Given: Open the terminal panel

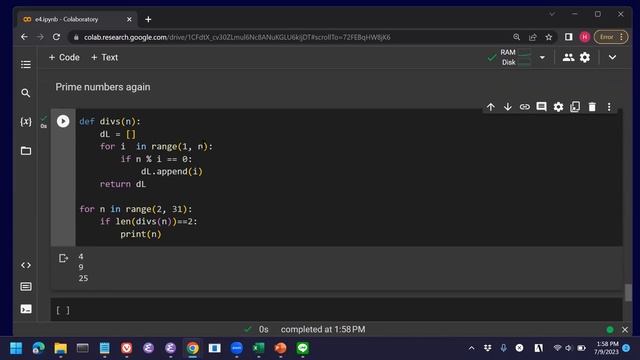Looking at the screenshot, I should (x=26, y=309).
